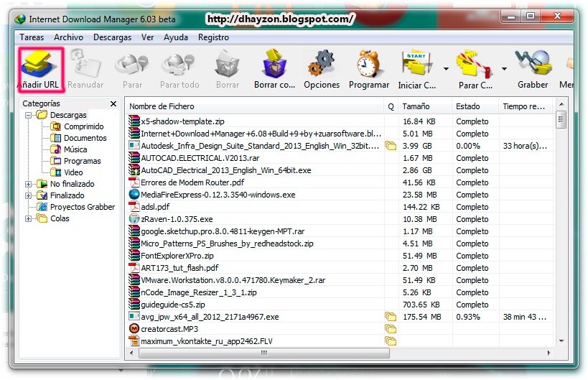Open the Ver menu
The image size is (588, 380).
point(147,37)
